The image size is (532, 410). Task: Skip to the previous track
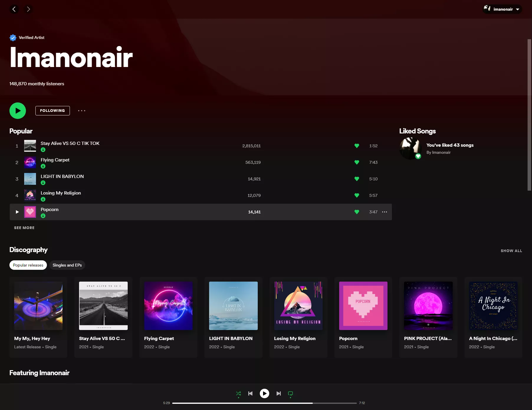pyautogui.click(x=250, y=393)
